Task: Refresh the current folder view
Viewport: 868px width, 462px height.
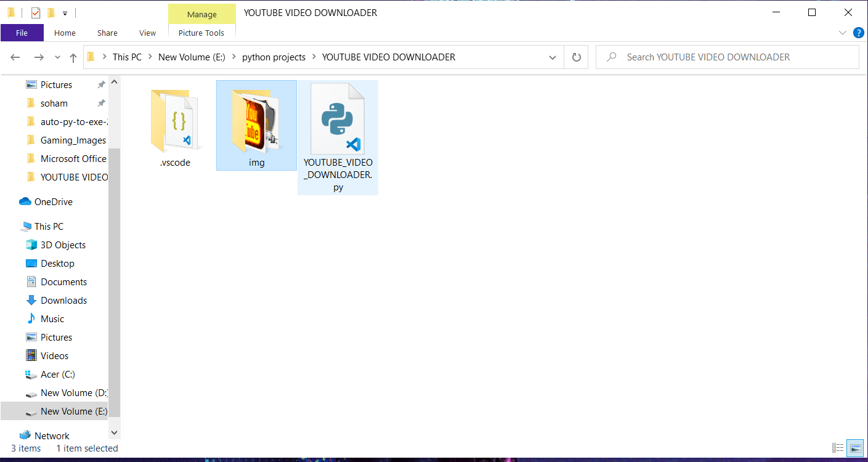Action: coord(577,57)
